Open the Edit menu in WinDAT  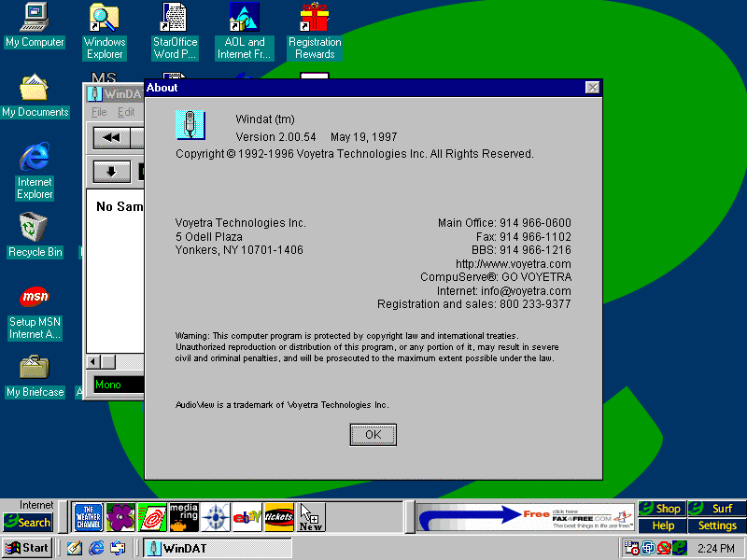(x=126, y=112)
